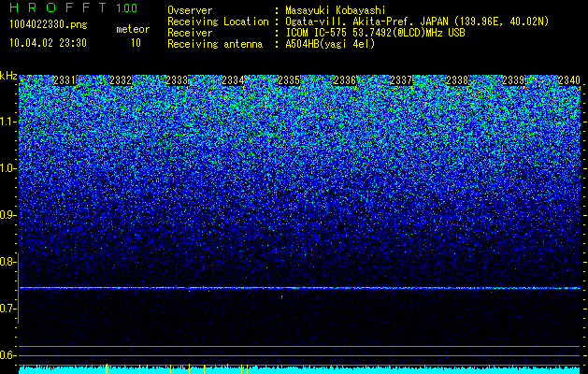Click the 2333 time marker
The width and height of the screenshot is (588, 374).
(x=177, y=80)
